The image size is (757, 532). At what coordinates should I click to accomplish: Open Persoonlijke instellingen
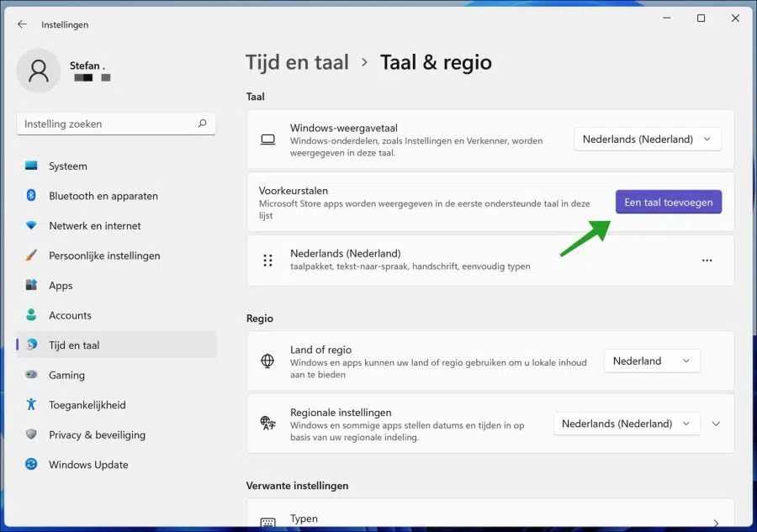[116, 255]
